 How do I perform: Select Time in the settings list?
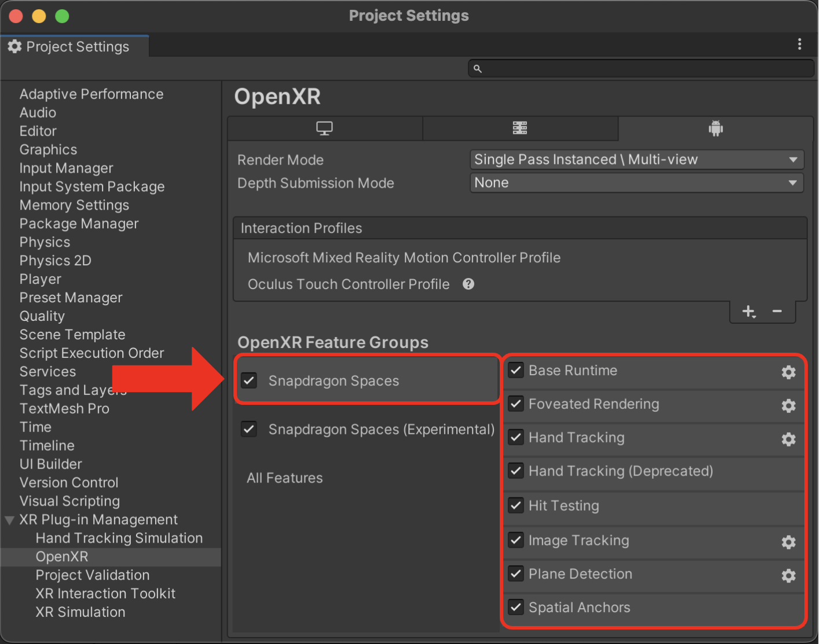pos(35,427)
